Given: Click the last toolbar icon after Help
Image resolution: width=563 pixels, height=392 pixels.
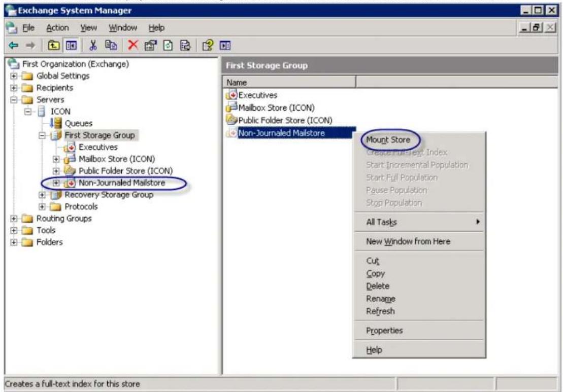Looking at the screenshot, I should click(225, 46).
